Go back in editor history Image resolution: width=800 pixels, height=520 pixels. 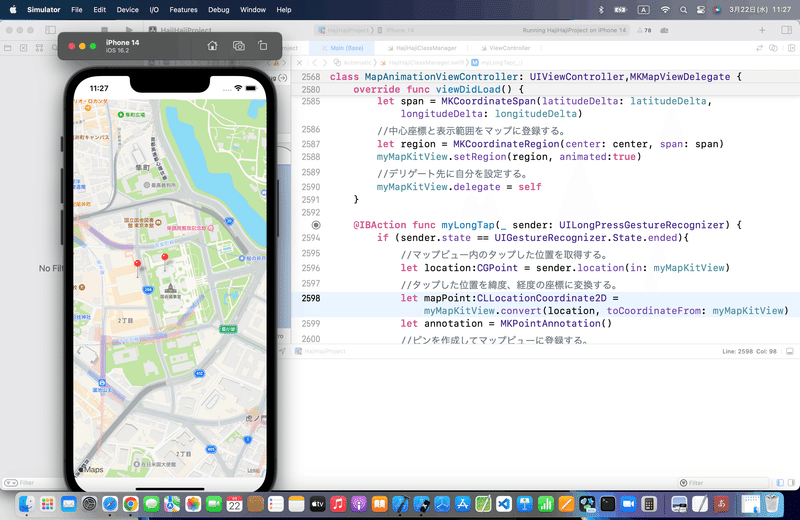click(x=314, y=63)
